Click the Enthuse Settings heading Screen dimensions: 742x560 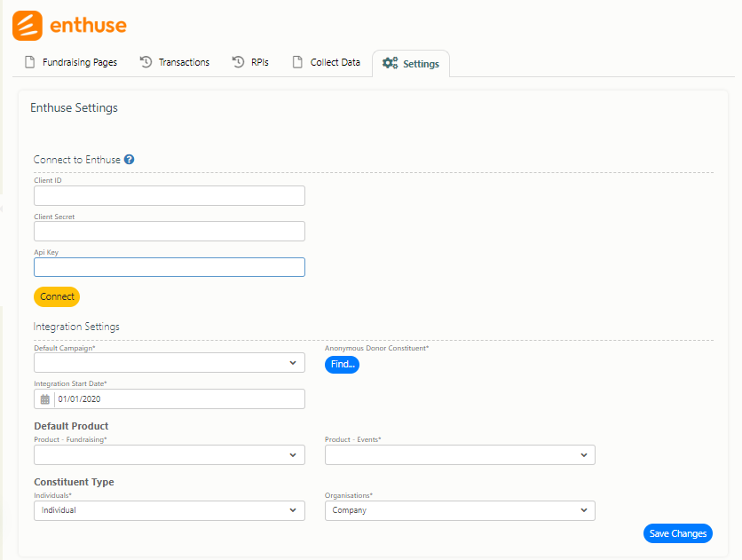74,108
